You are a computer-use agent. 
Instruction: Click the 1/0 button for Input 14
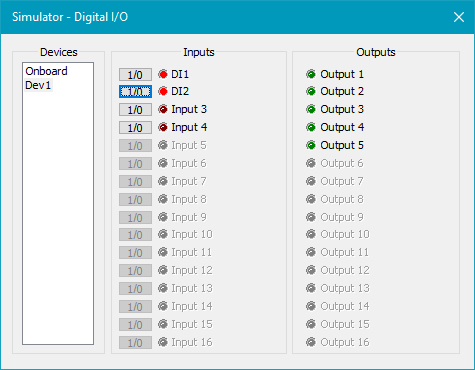(x=135, y=307)
